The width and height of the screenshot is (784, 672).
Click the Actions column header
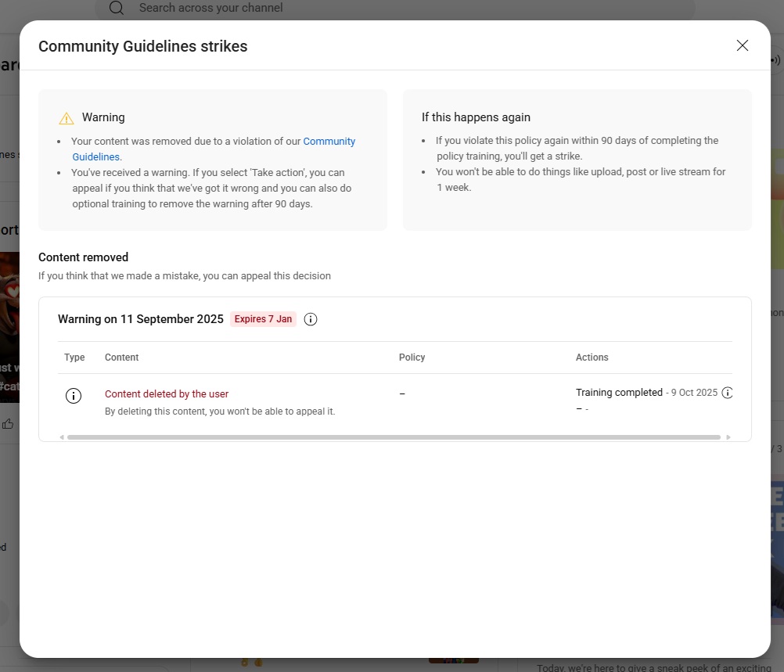[x=592, y=358]
